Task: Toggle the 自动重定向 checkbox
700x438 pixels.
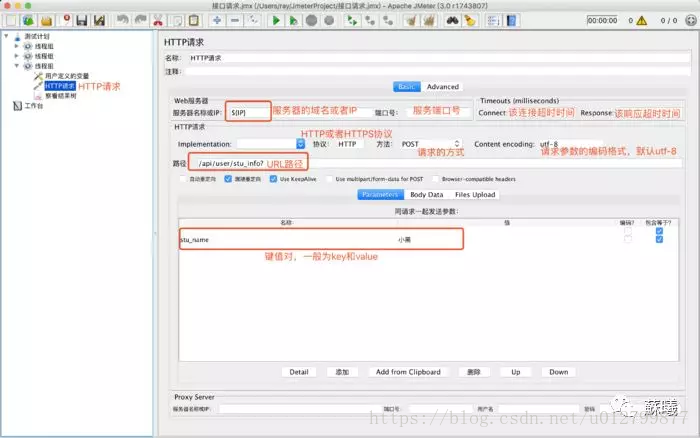Action: click(183, 179)
